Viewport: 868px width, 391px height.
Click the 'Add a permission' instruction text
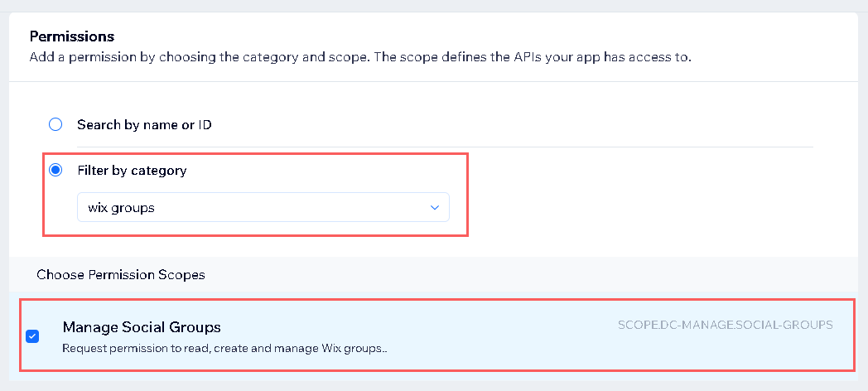pos(359,57)
